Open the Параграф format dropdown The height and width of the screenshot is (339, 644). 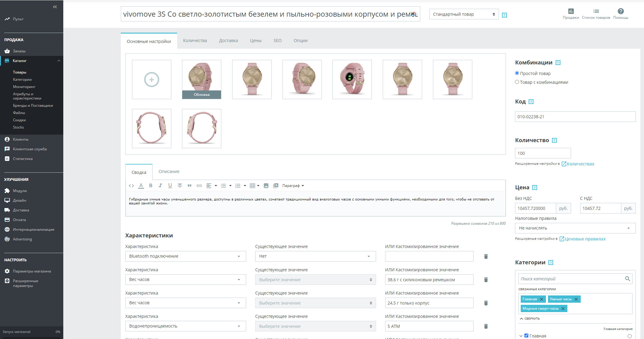coord(293,186)
